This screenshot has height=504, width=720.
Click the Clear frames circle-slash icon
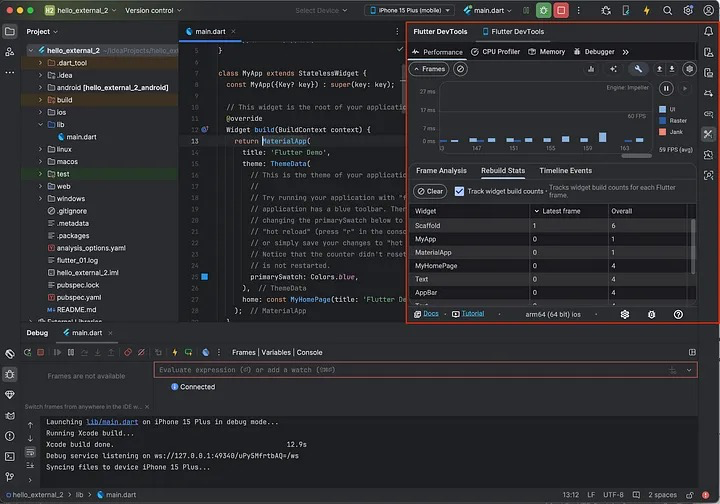460,69
